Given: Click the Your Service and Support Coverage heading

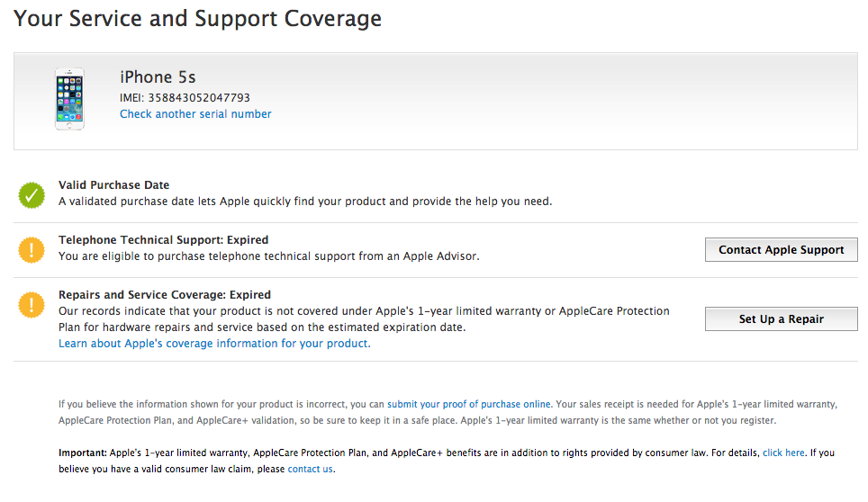Looking at the screenshot, I should point(197,18).
